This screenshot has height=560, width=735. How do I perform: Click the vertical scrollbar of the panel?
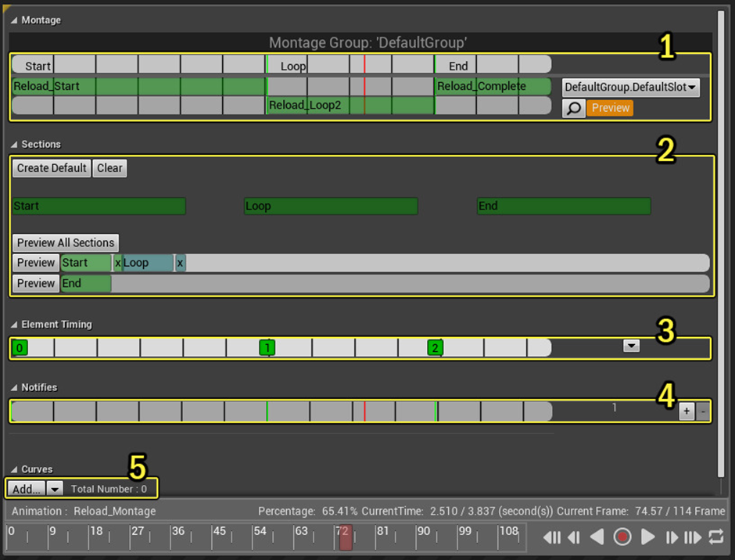(x=721, y=244)
